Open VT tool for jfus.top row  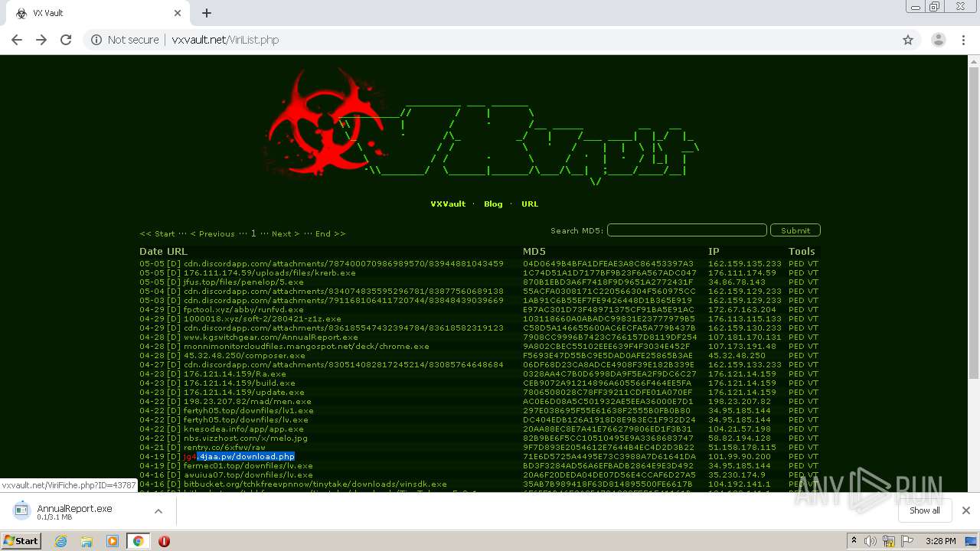pyautogui.click(x=813, y=282)
